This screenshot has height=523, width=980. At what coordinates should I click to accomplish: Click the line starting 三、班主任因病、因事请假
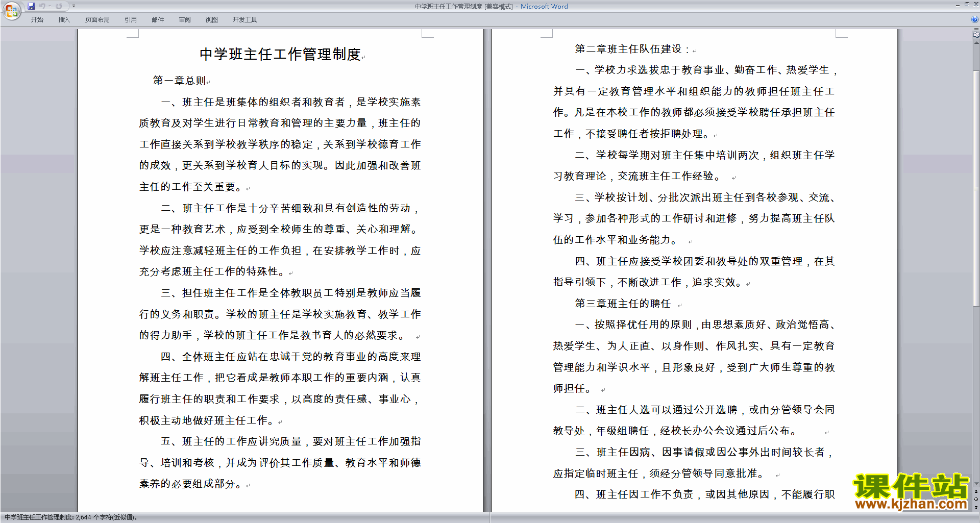[705, 452]
